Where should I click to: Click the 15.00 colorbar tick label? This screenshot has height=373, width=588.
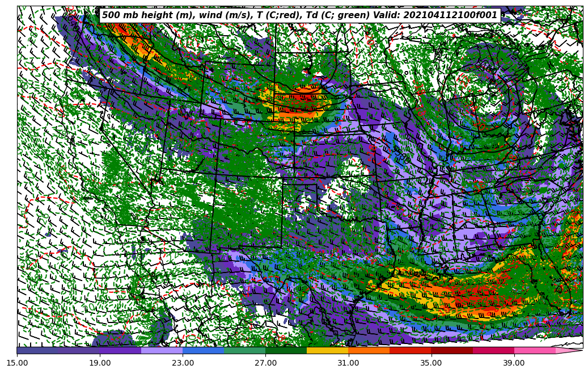click(x=17, y=362)
